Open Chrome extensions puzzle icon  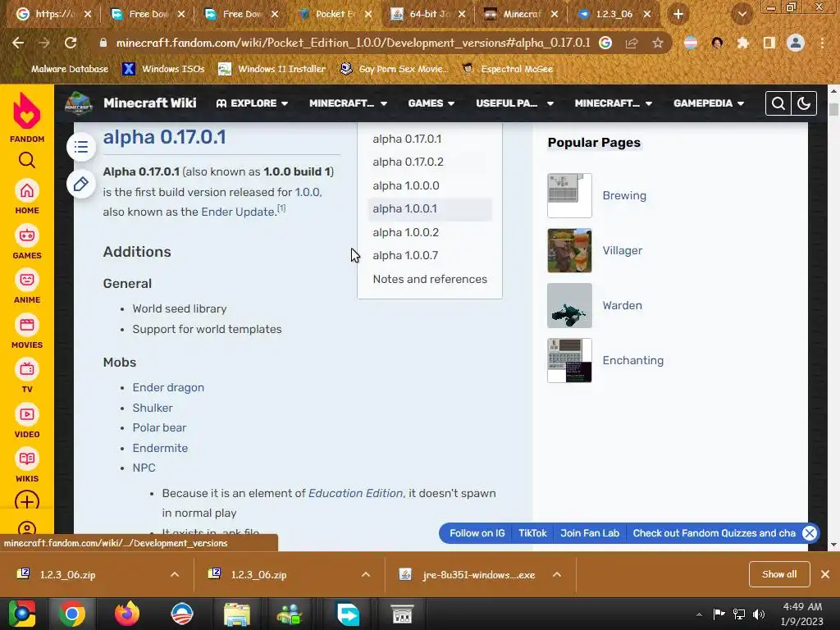(742, 43)
